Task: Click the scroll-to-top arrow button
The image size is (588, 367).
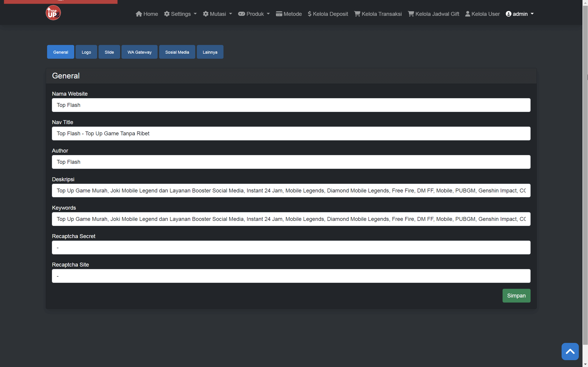Action: click(570, 351)
